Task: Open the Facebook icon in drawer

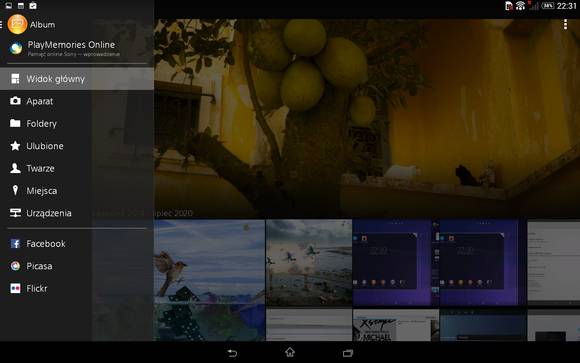Action: point(15,243)
